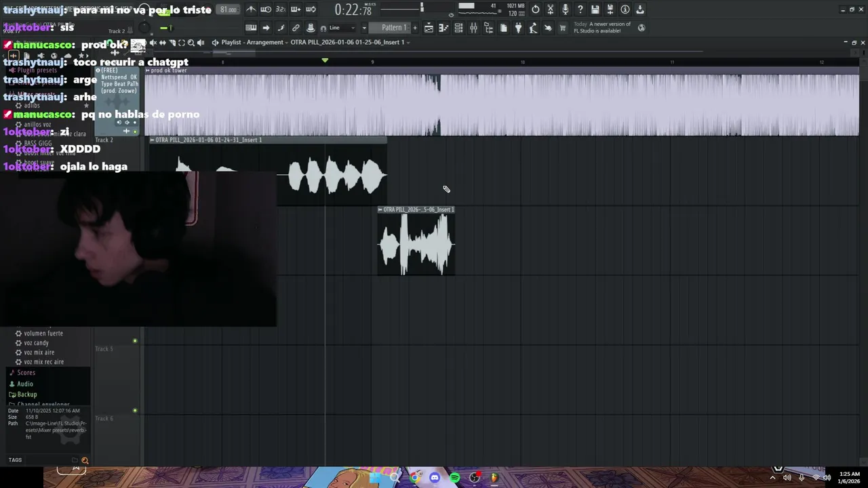Toggle multilink to controllers
The image size is (868, 488).
[x=296, y=28]
